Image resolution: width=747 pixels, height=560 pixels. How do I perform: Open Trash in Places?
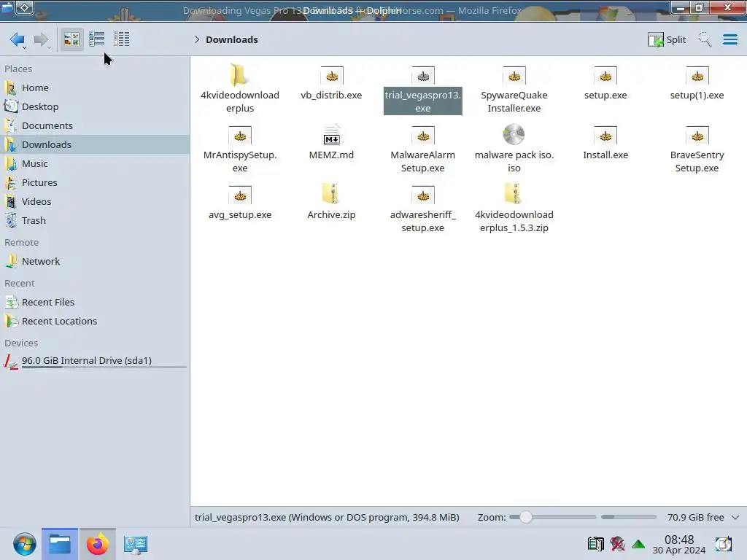(x=95, y=220)
